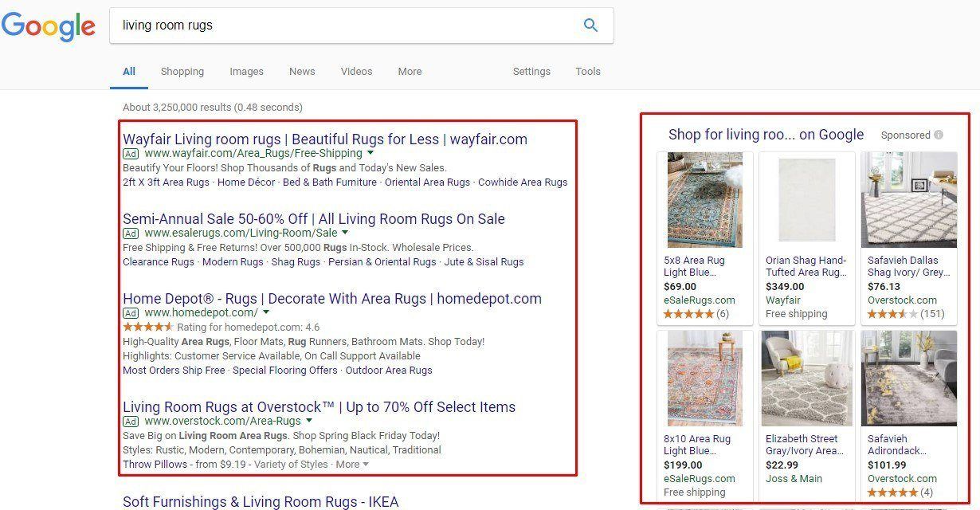
Task: Open the Safavieh Dallas Shag rug thumbnail
Action: [x=909, y=200]
